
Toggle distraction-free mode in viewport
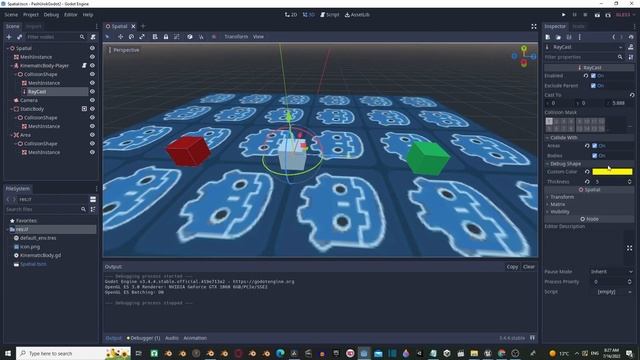tap(533, 27)
